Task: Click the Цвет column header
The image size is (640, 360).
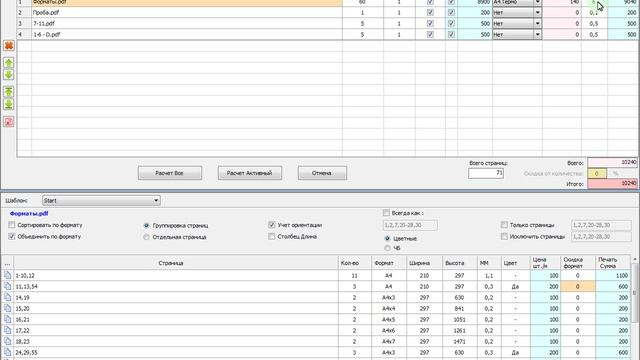Action: tap(516, 263)
